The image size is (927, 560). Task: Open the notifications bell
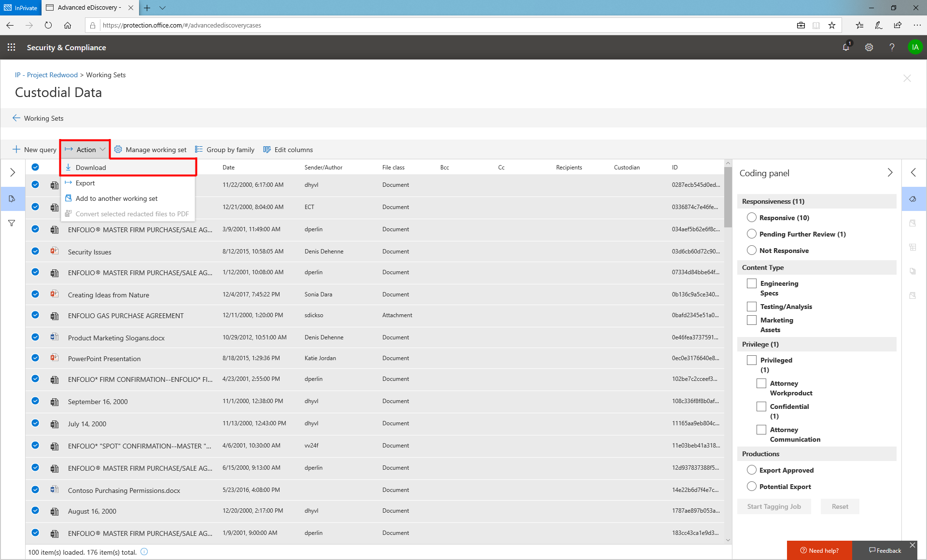point(846,47)
